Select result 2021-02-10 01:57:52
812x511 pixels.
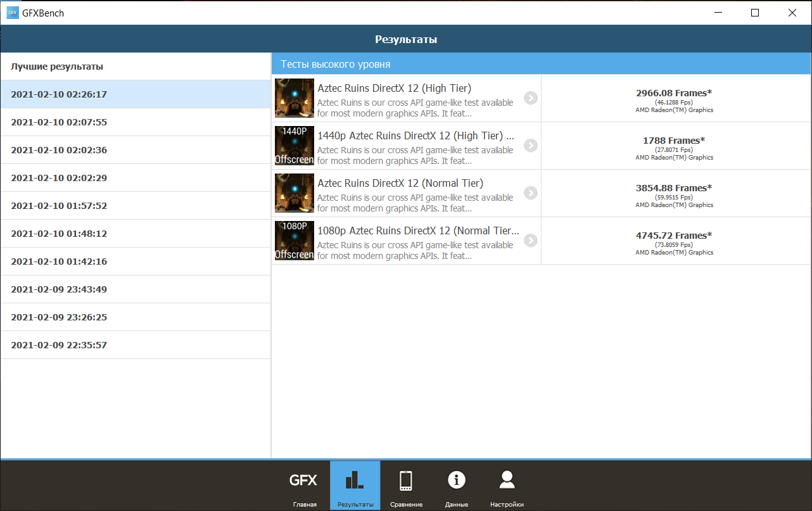136,206
